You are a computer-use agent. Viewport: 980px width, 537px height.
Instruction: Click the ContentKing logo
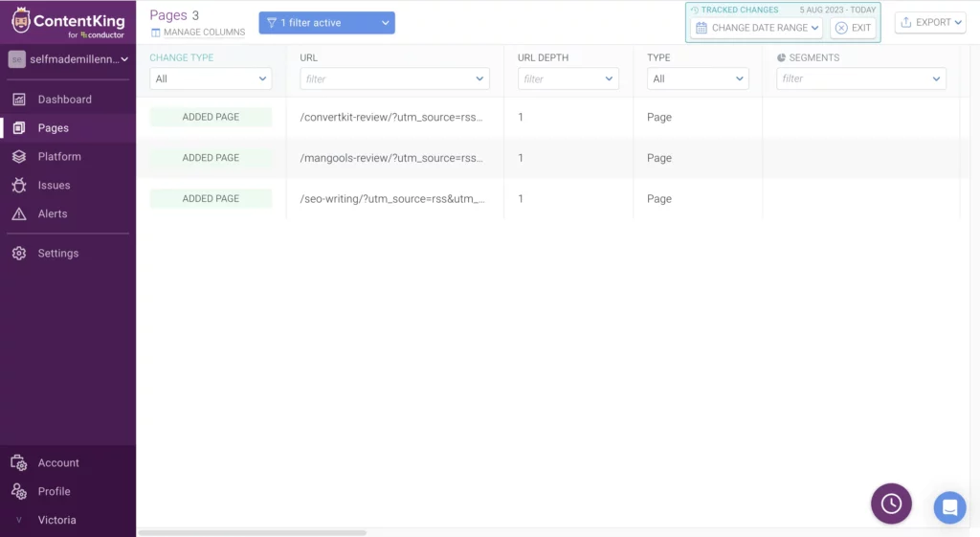(x=68, y=23)
